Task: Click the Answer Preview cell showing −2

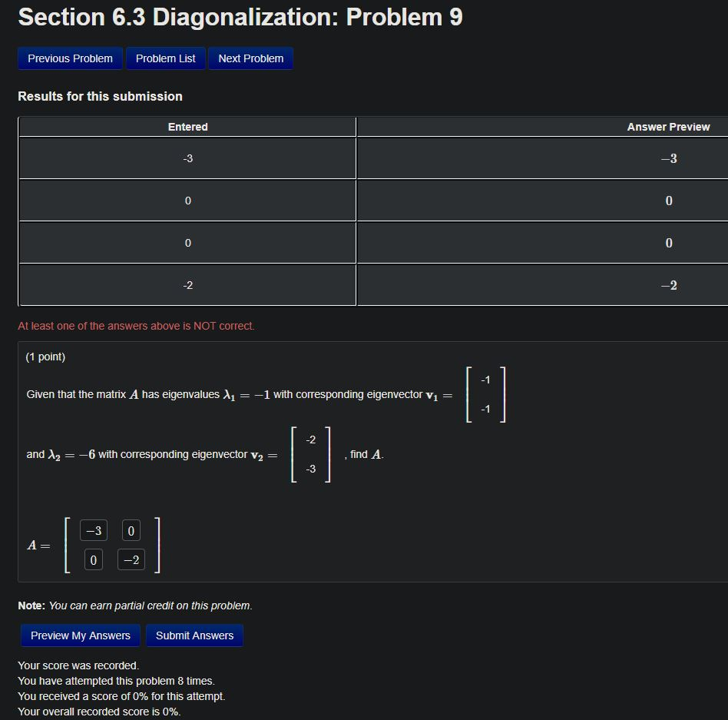Action: pyautogui.click(x=668, y=284)
